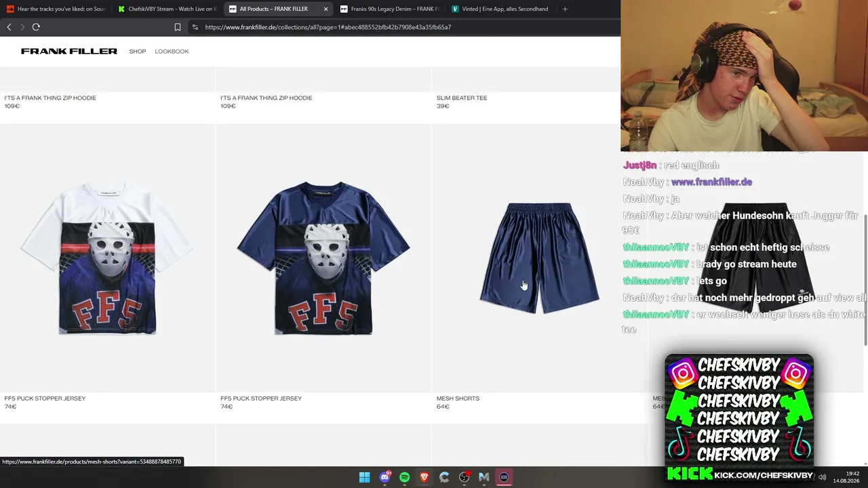
Task: Reload the current page
Action: [36, 27]
